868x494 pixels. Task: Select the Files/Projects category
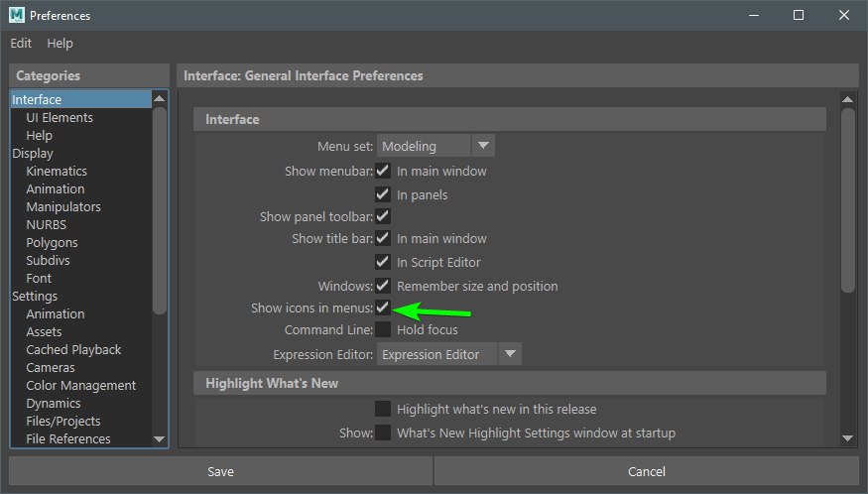[63, 421]
